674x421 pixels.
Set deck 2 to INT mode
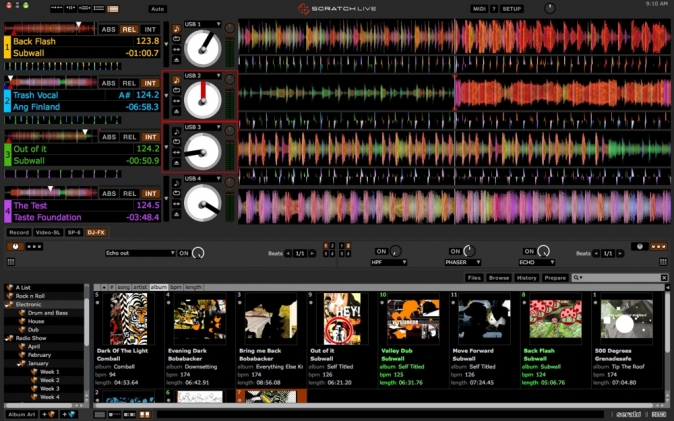click(x=150, y=83)
